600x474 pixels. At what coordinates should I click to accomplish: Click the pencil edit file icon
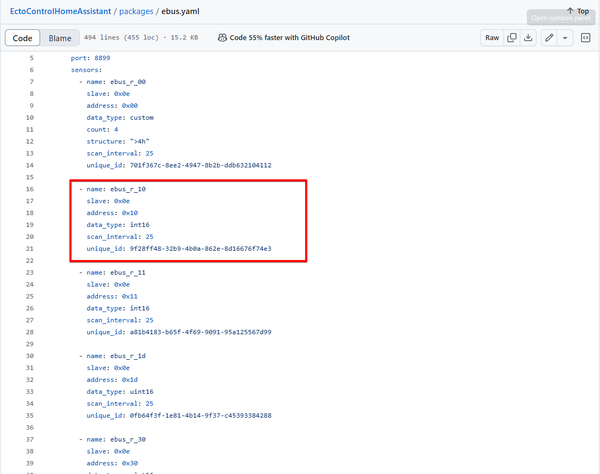coord(549,38)
